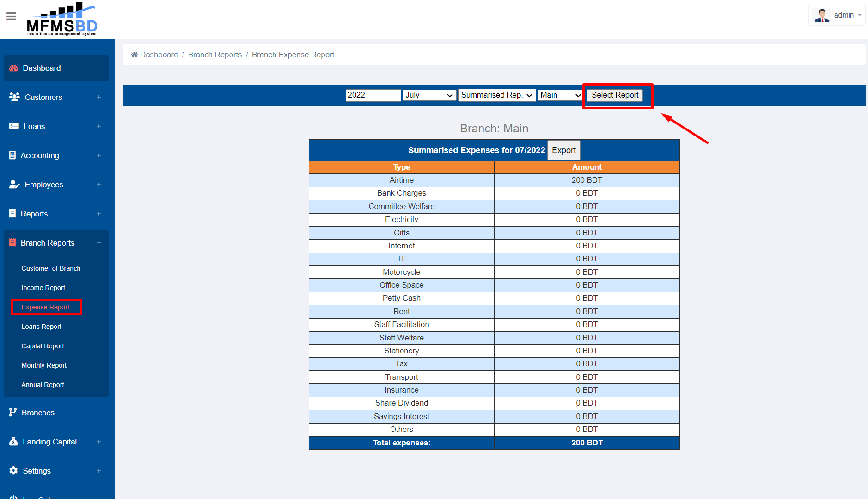Click the Landing Capital money bag icon
The image size is (868, 499).
click(x=13, y=442)
